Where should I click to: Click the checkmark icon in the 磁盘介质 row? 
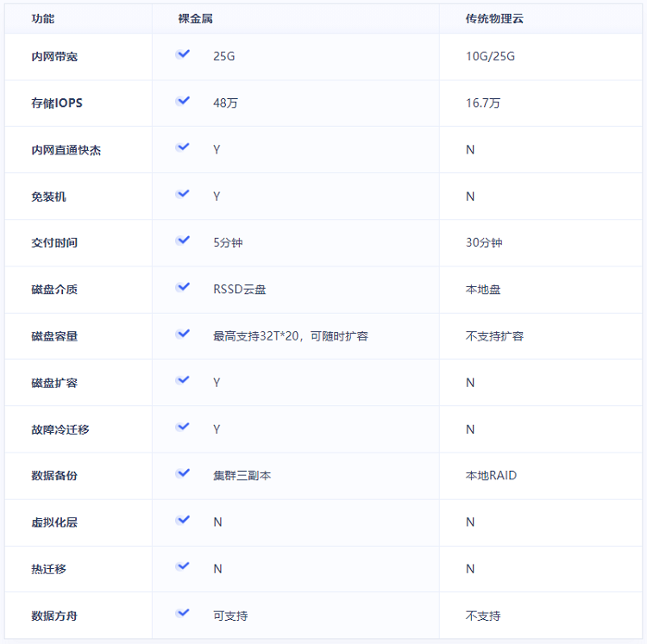click(182, 287)
